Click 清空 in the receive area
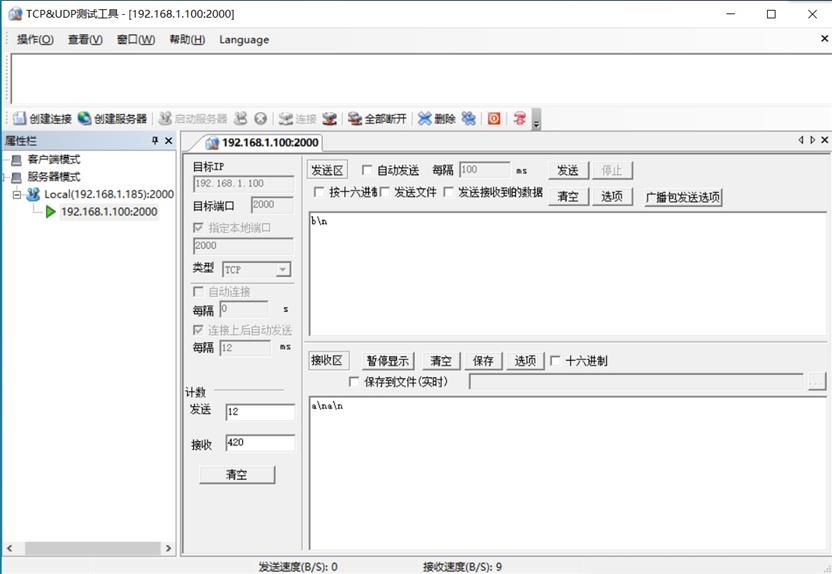 pyautogui.click(x=441, y=361)
